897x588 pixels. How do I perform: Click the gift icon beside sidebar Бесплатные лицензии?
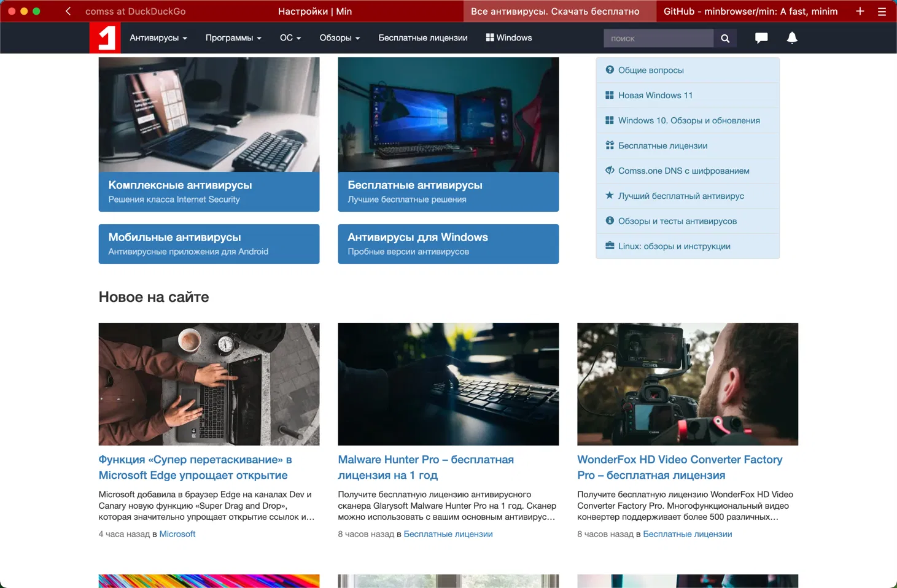(610, 145)
